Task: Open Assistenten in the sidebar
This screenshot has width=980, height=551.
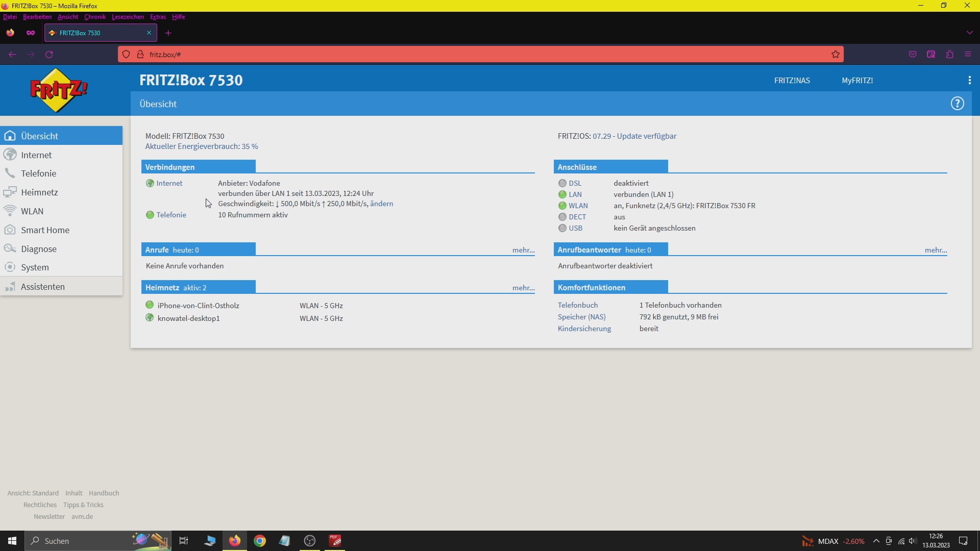Action: [x=42, y=287]
